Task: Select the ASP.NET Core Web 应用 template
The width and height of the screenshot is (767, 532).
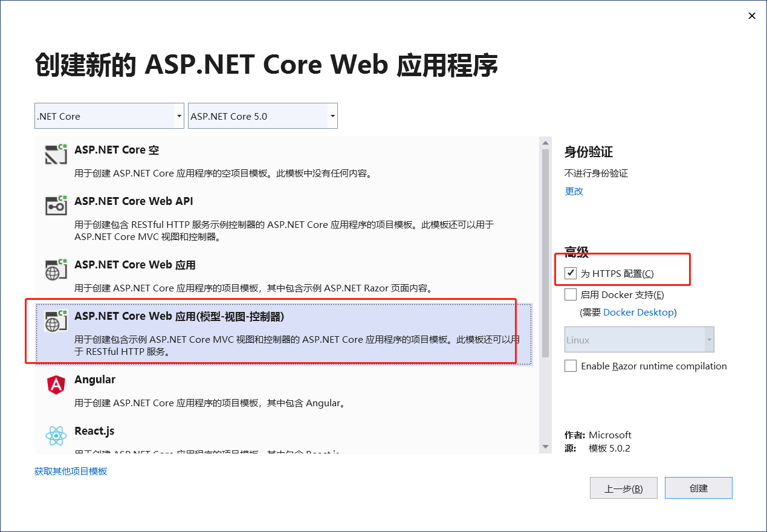Action: coord(135,265)
